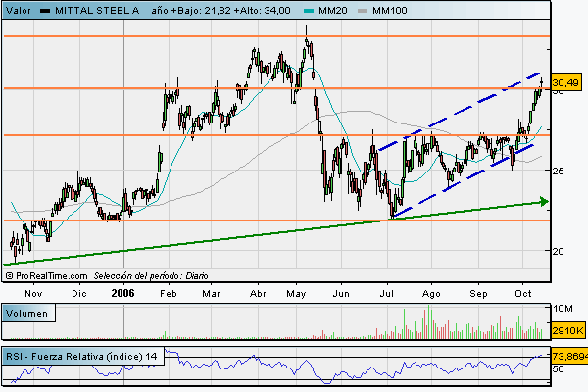Click the Nov label on the time axis
The width and height of the screenshot is (588, 392).
click(33, 293)
